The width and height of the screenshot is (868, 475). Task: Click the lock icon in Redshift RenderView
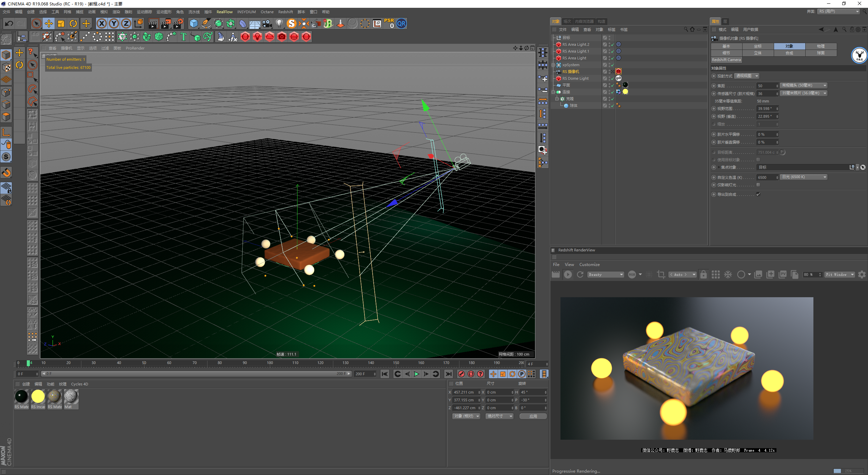[704, 274]
